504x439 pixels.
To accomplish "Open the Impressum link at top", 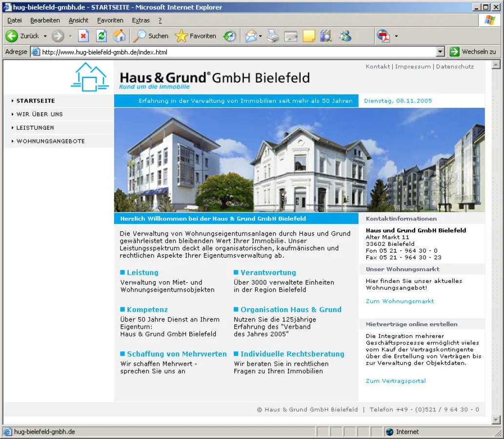I will click(x=413, y=67).
